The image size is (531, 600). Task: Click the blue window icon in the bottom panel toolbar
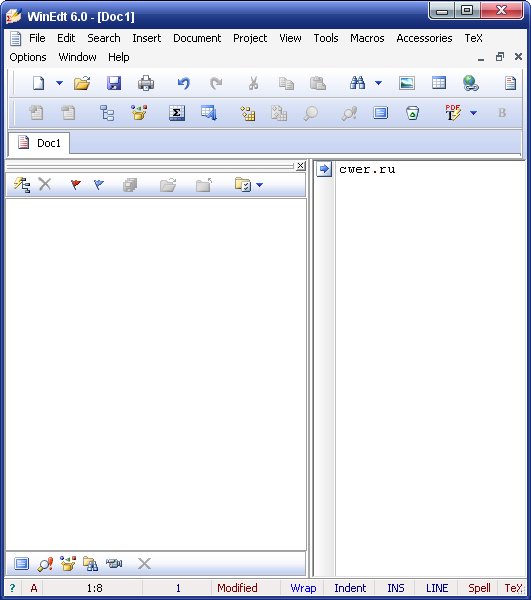click(x=21, y=563)
